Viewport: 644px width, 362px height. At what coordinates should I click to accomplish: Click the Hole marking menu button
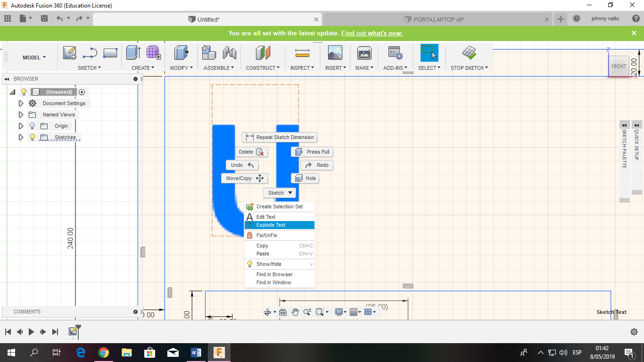[305, 178]
